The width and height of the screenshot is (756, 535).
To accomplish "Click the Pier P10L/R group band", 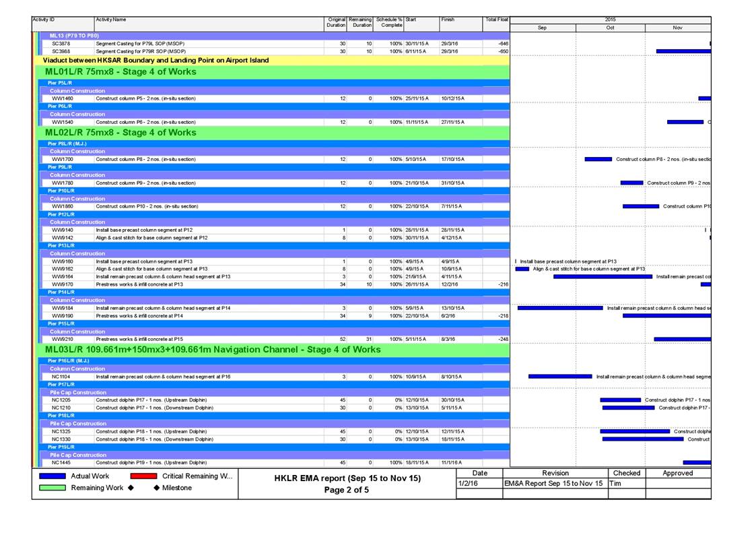I will [x=274, y=191].
